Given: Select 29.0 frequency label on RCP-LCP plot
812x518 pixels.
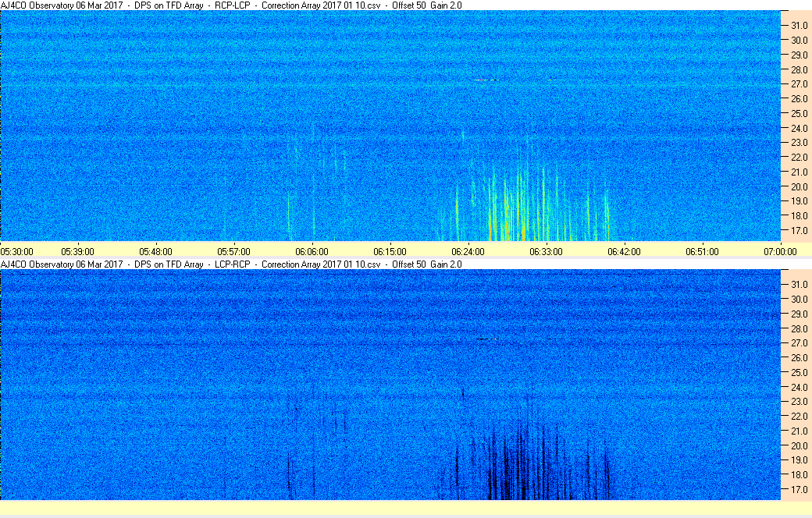Looking at the screenshot, I should pos(799,55).
